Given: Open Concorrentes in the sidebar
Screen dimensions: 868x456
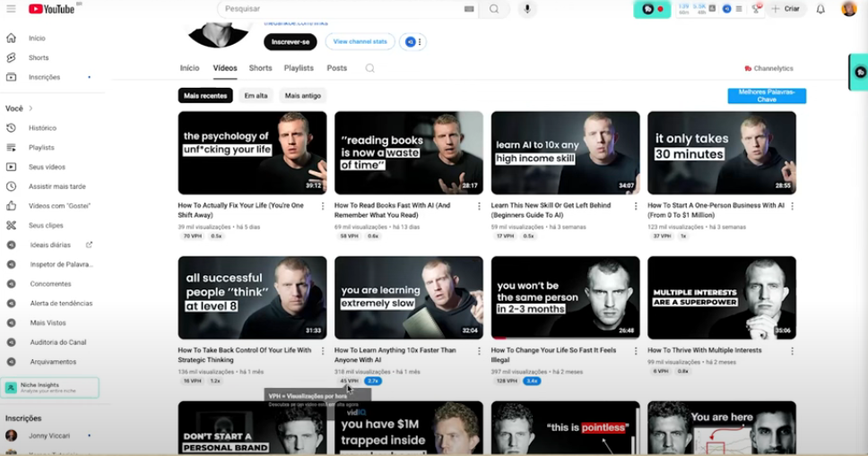Looking at the screenshot, I should (50, 284).
